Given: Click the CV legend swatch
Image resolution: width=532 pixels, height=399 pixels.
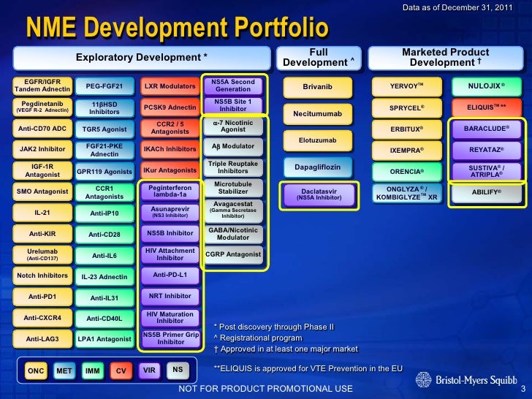Looking at the screenshot, I should 121,370.
